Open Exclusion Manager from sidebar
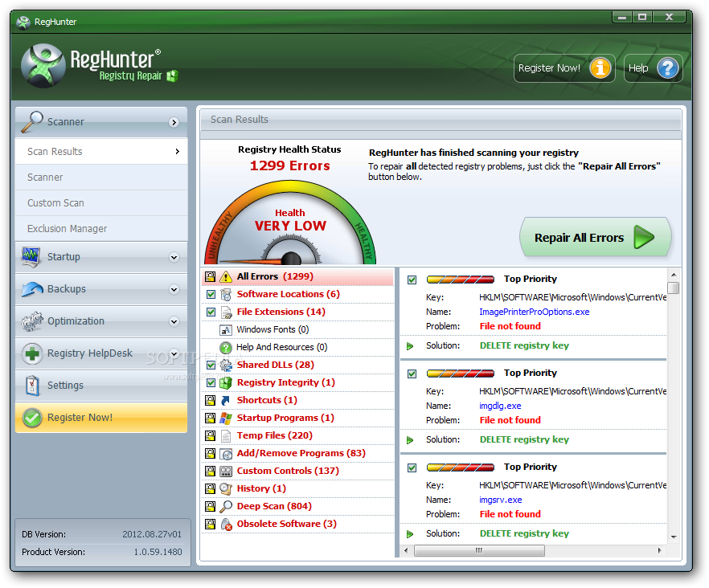The height and width of the screenshot is (588, 709). pyautogui.click(x=101, y=229)
